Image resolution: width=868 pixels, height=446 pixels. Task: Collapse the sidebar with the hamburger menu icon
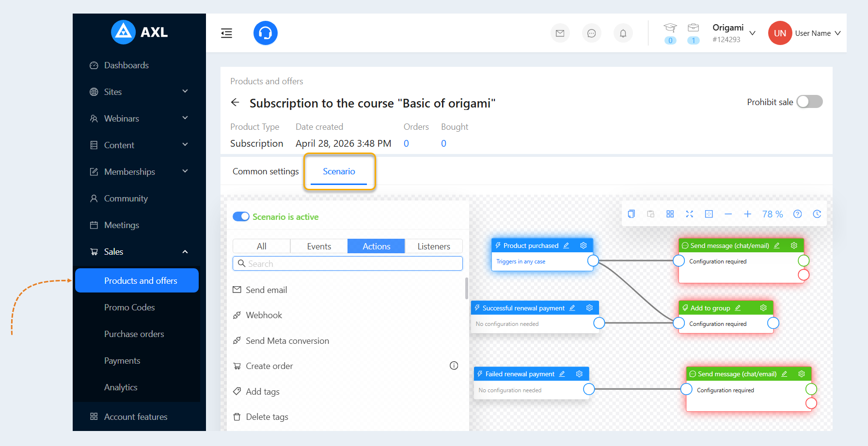[226, 33]
